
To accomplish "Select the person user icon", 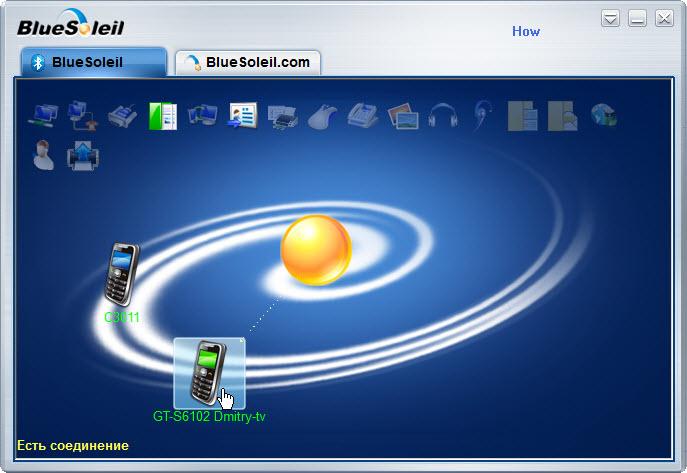I will (x=43, y=155).
